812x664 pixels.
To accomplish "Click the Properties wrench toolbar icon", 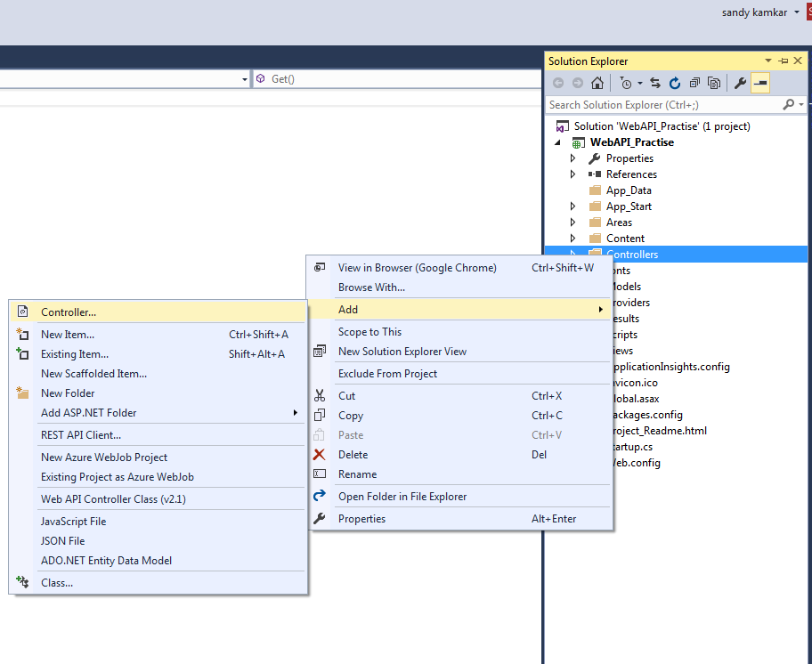I will pyautogui.click(x=740, y=83).
